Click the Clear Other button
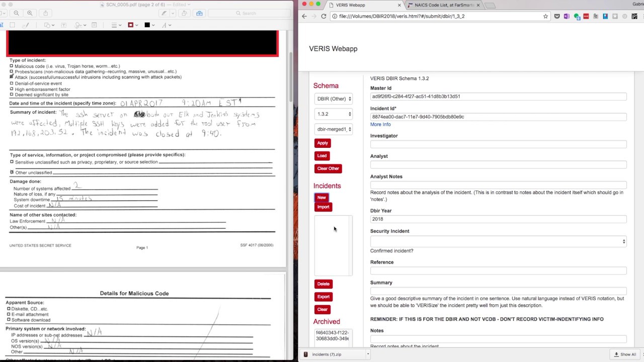This screenshot has width=644, height=362. pos(328,168)
